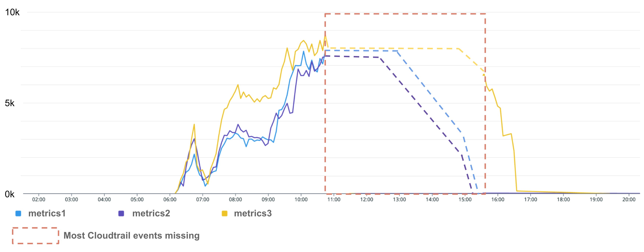Image resolution: width=644 pixels, height=252 pixels.
Task: Click the 5k label on the y-axis
Action: (10, 103)
